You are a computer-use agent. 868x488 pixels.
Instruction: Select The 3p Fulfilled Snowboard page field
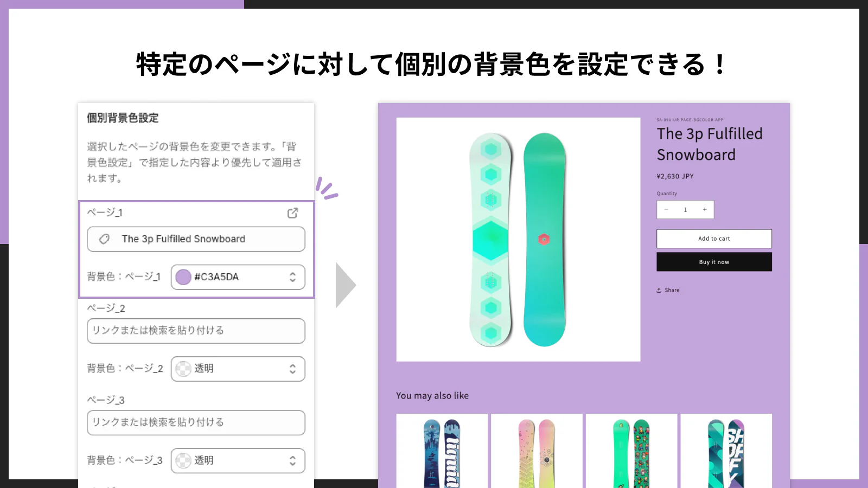pyautogui.click(x=196, y=239)
